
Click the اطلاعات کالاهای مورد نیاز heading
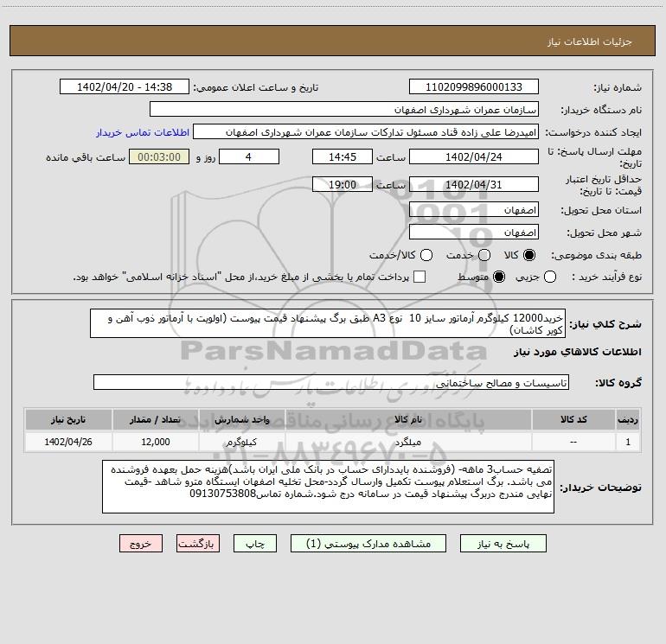point(577,352)
